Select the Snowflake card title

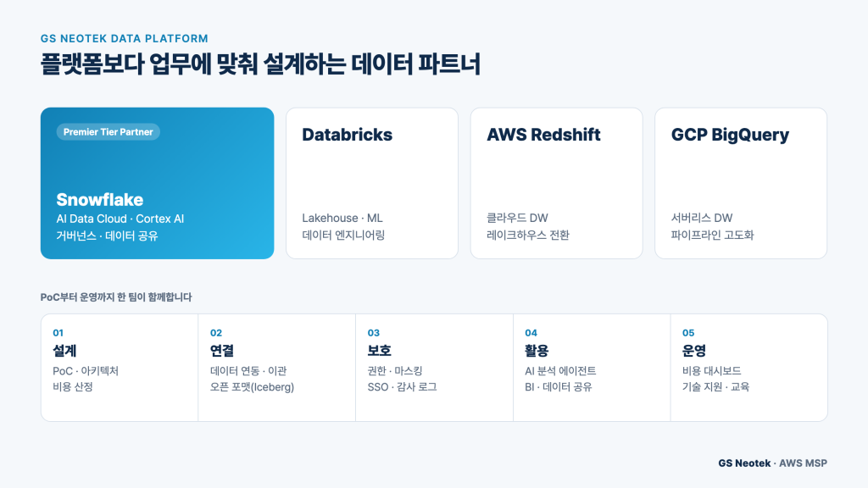pos(100,200)
